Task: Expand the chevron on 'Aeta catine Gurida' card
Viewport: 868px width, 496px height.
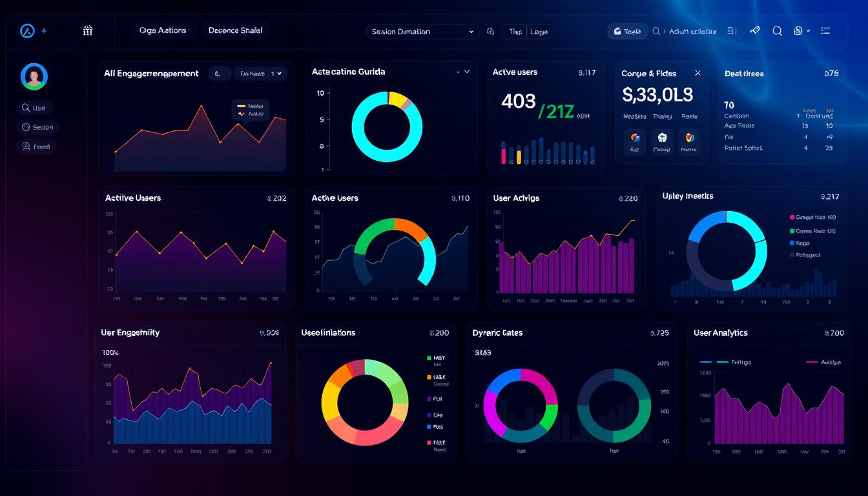Action: coord(467,72)
